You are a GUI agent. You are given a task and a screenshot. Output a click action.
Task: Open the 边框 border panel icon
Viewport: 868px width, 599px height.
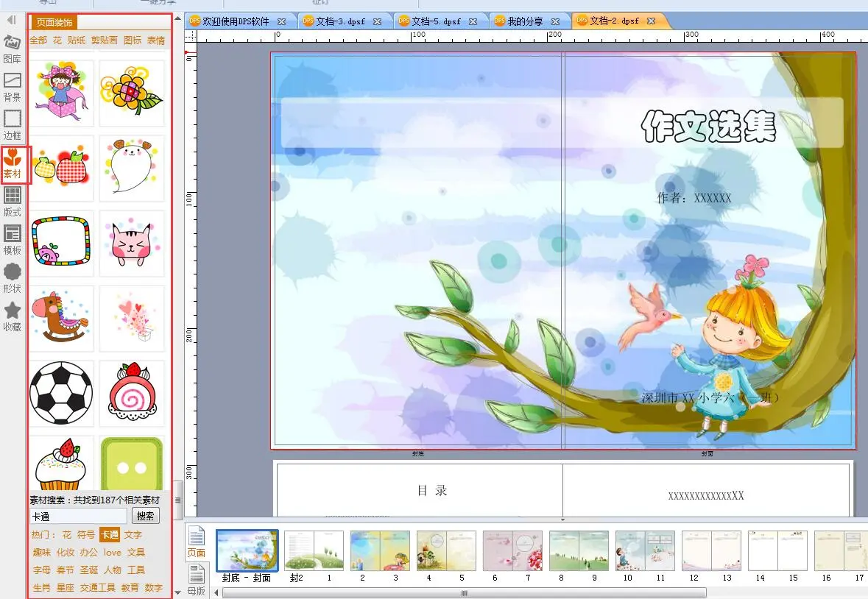click(x=12, y=124)
